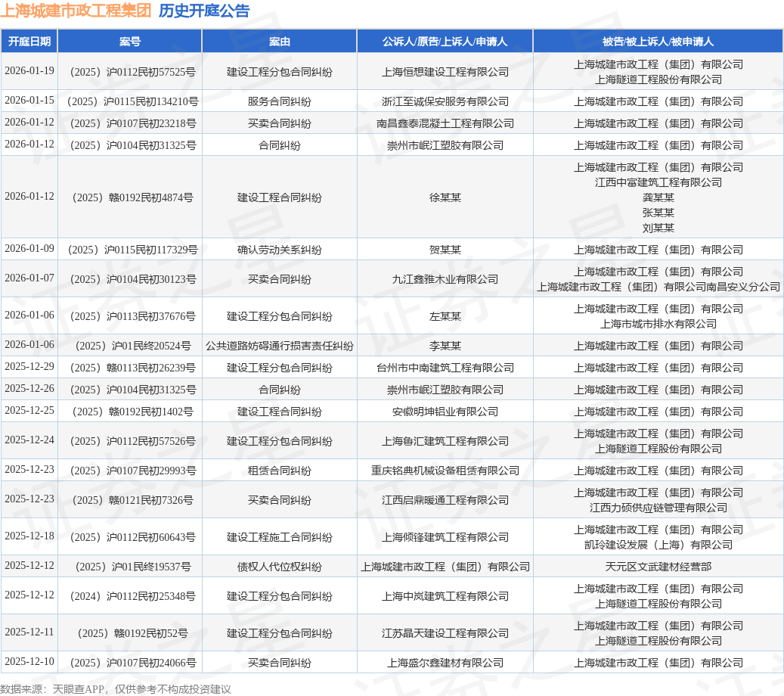Screen dimensions: 784x696
Task: Click the 案由 column header
Action: pos(279,42)
